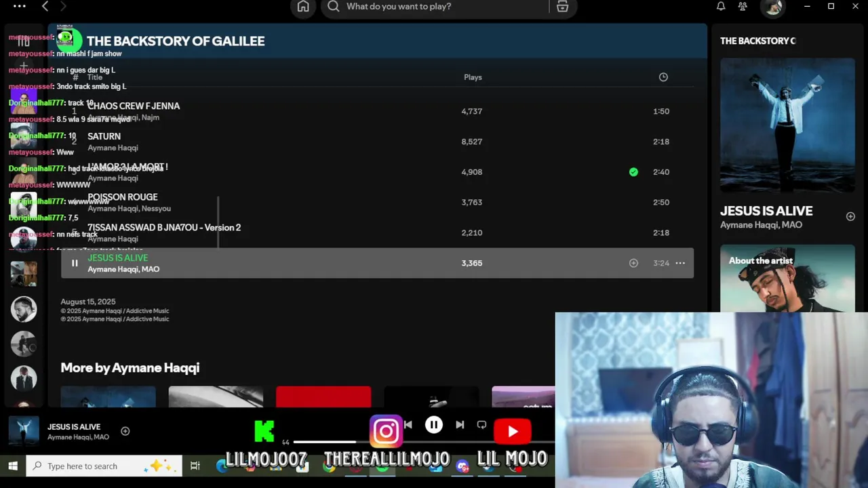Viewport: 868px width, 488px height.
Task: Click the plus icon to create a playlist
Action: pos(24,66)
